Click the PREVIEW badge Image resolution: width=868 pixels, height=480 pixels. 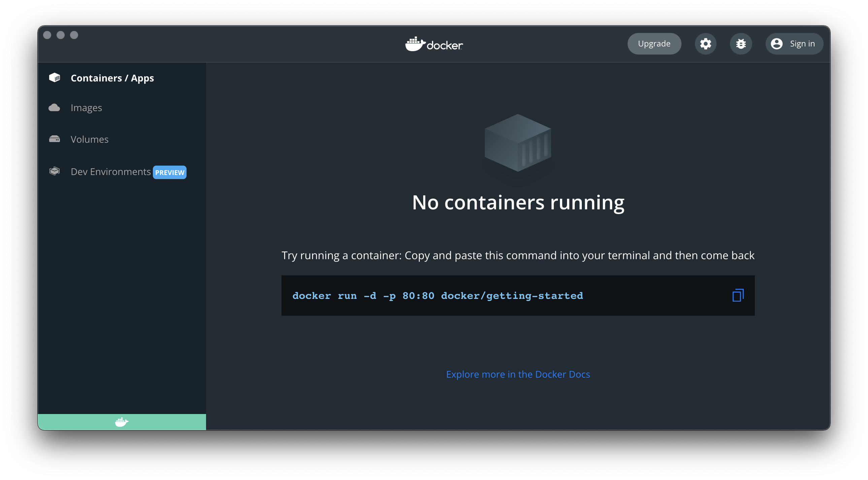click(169, 172)
